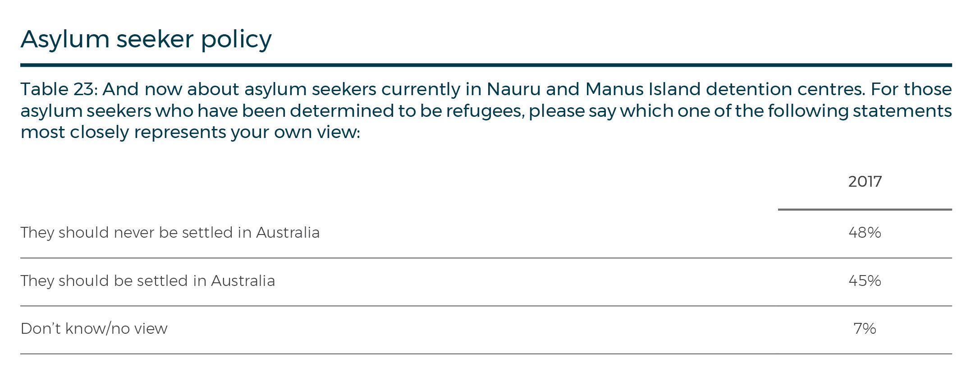Click the "Asylum seeker policy" heading
This screenshot has width=980, height=391.
146,39
